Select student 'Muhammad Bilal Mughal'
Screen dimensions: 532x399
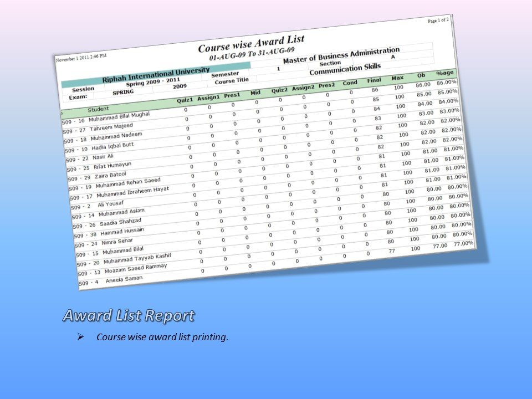click(x=119, y=117)
